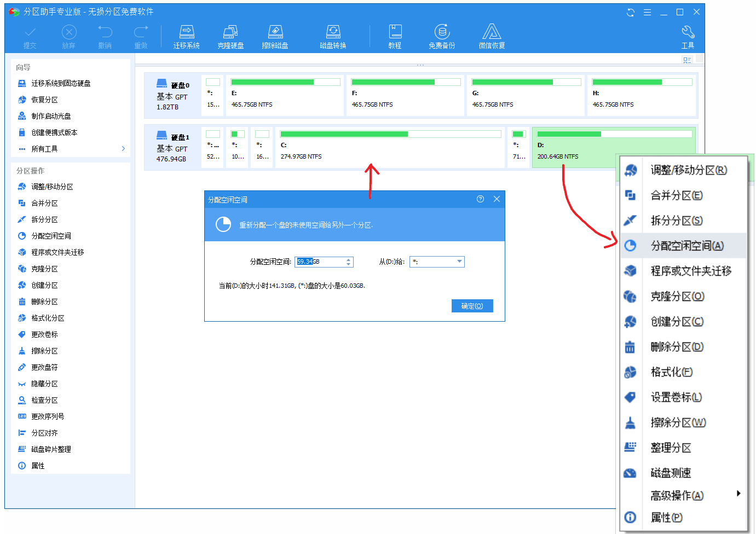Open the hamburger menu in title bar
The height and width of the screenshot is (534, 756).
pos(647,12)
